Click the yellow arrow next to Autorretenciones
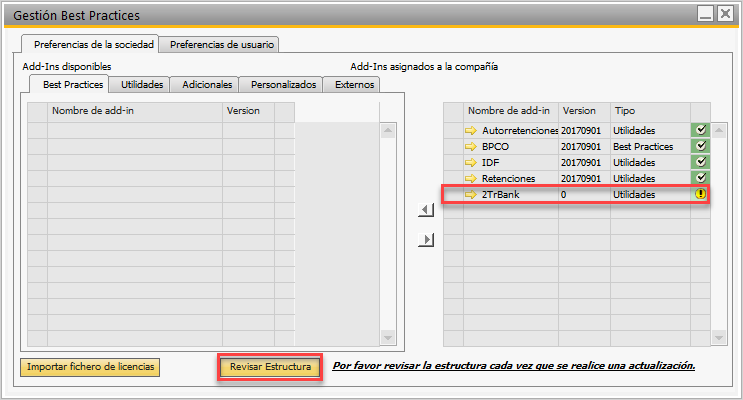The image size is (743, 400). 472,130
